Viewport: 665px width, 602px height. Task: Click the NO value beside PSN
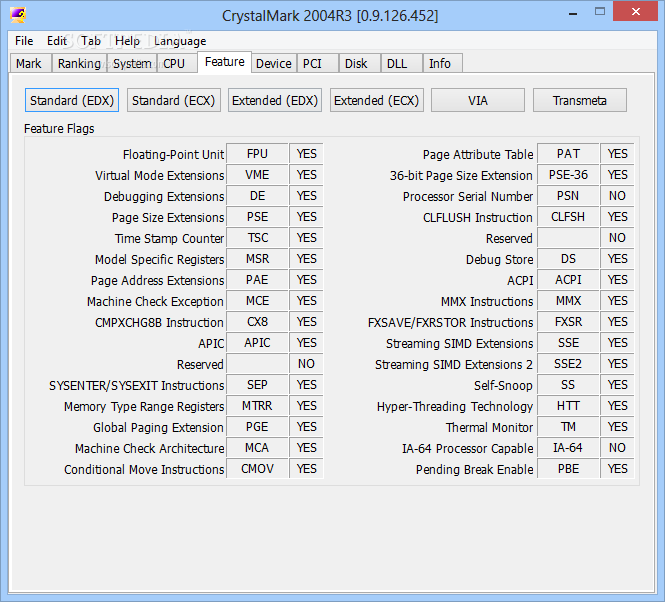point(617,196)
